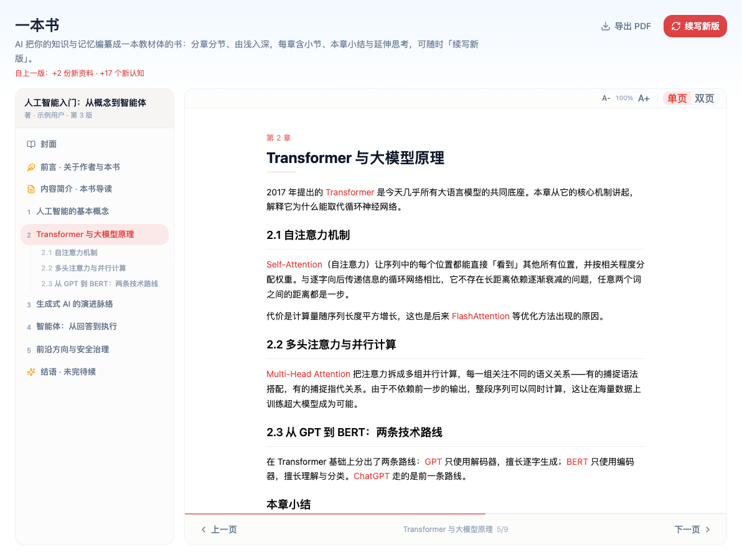The width and height of the screenshot is (742, 560).
Task: Open chapter 5 前沿方向与安全治理
Action: click(x=95, y=350)
